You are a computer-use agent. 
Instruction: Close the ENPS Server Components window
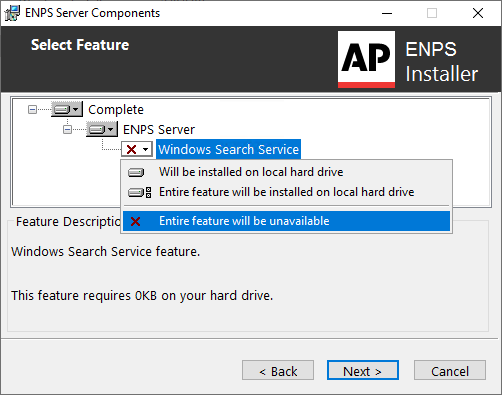(x=478, y=13)
